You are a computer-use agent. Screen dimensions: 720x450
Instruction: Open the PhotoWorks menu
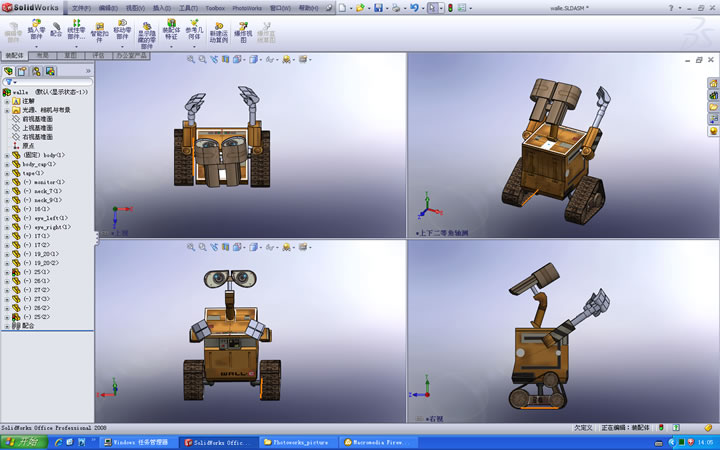click(x=247, y=8)
